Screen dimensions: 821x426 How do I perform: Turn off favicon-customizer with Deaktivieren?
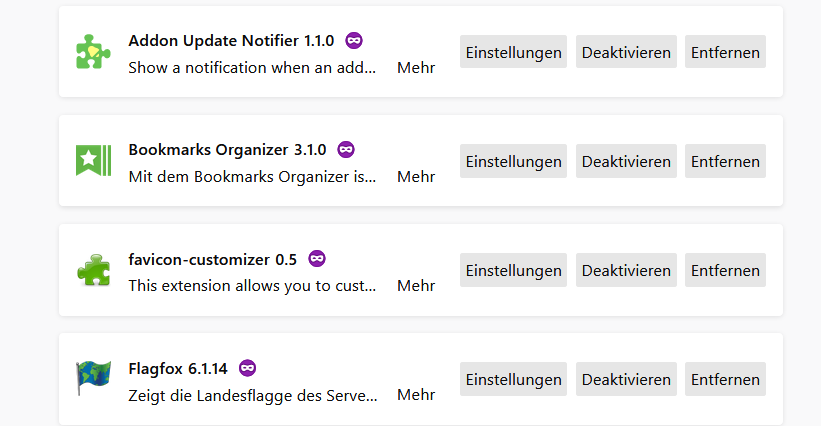pyautogui.click(x=626, y=270)
